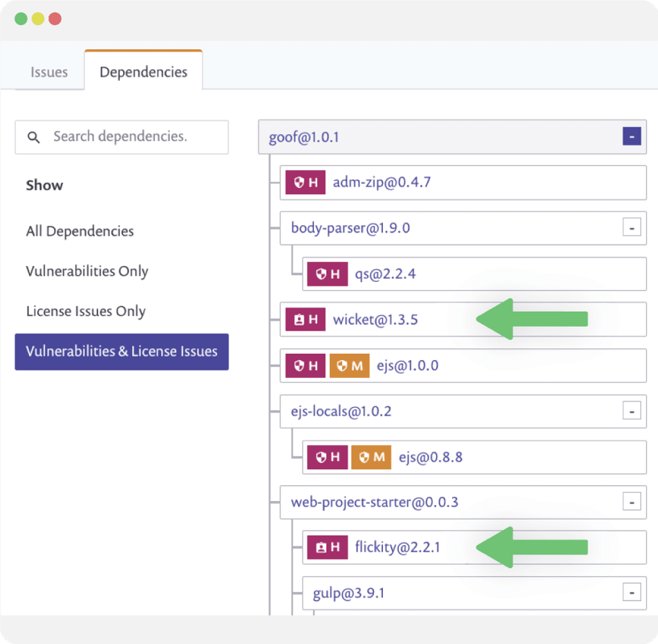Click high severity shield badge on qs@2.2.4
The image size is (658, 644).
tap(328, 274)
